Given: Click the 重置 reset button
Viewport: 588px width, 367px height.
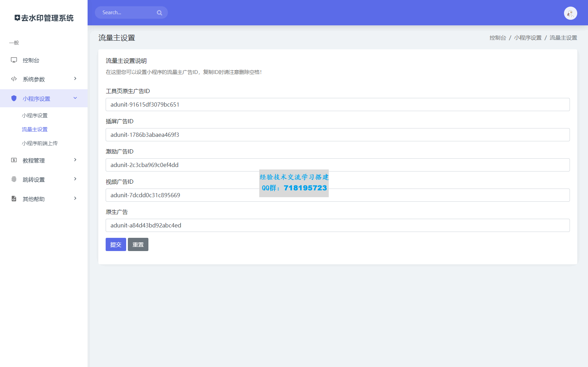Looking at the screenshot, I should pyautogui.click(x=138, y=244).
